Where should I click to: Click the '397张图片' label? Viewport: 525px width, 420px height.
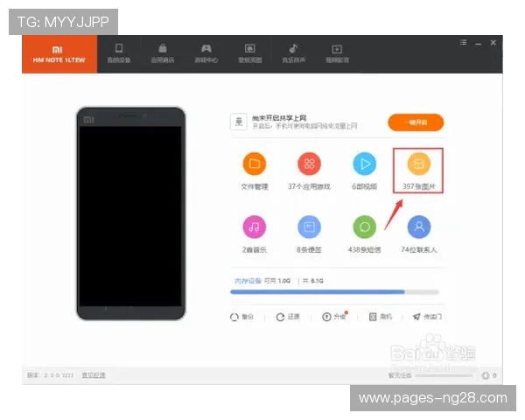click(x=419, y=186)
